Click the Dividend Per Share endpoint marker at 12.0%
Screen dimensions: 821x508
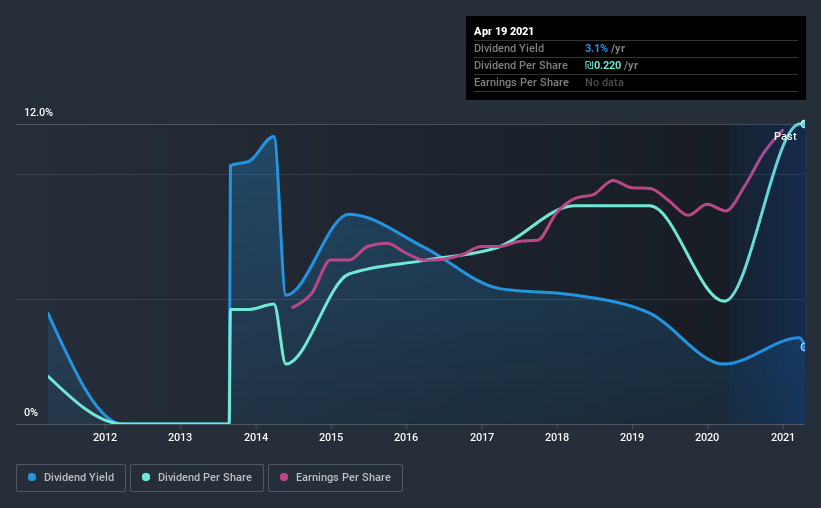point(803,124)
